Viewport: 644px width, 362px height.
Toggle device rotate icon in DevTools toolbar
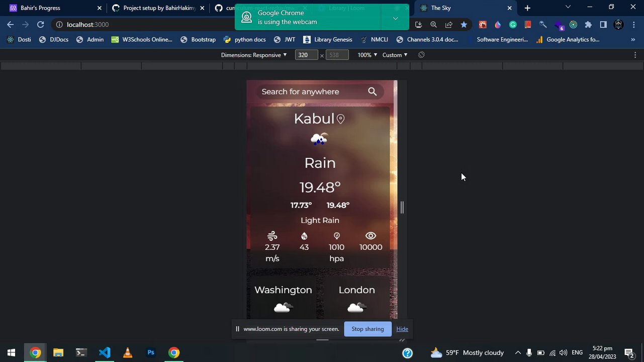(421, 55)
